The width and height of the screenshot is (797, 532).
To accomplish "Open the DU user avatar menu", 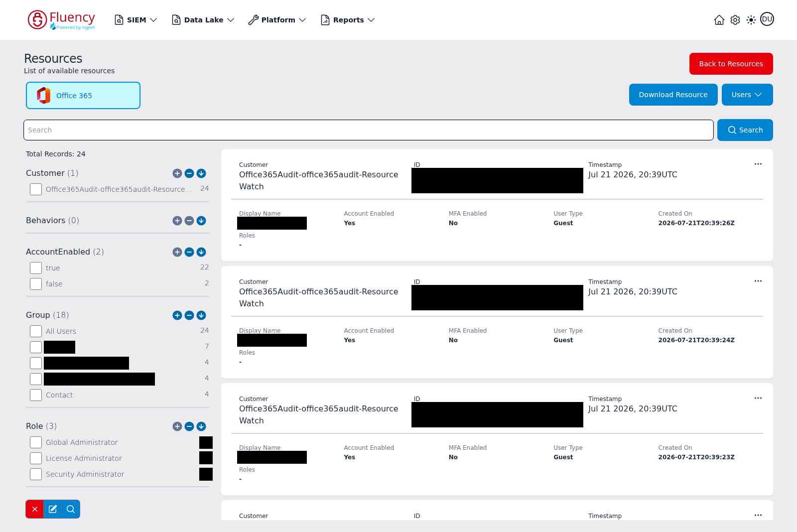I will point(767,19).
